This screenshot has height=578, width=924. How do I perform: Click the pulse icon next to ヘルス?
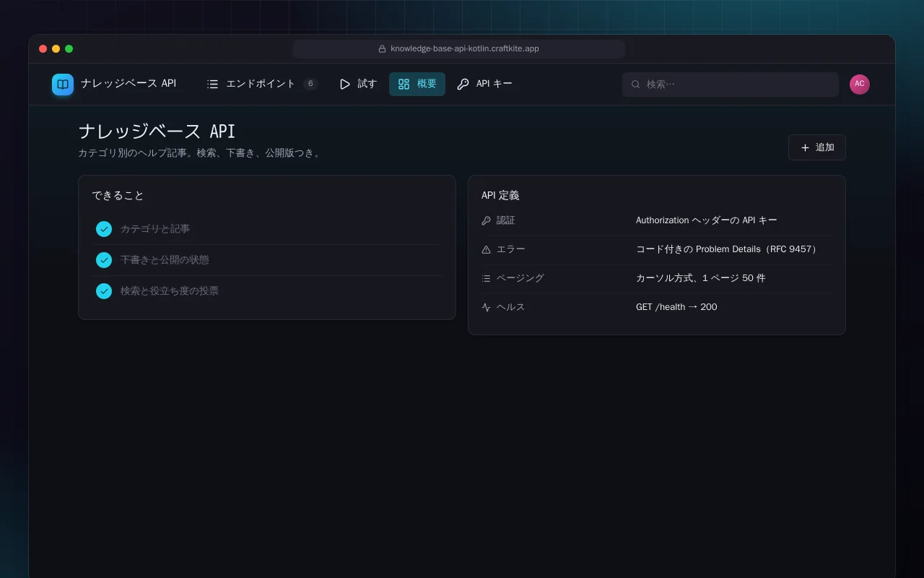(x=486, y=307)
